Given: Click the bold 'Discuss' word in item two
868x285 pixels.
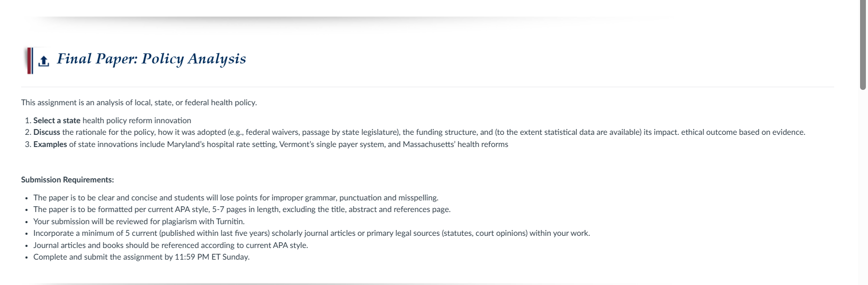Looking at the screenshot, I should click(47, 132).
